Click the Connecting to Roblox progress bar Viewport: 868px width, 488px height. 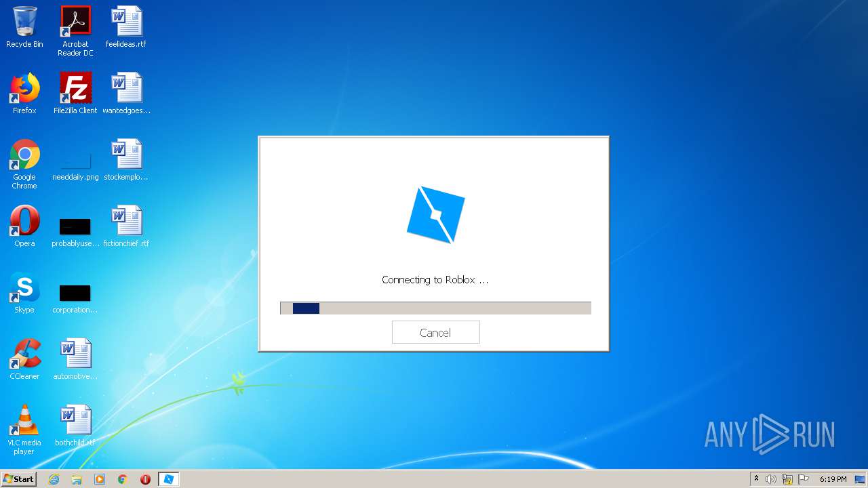point(435,308)
